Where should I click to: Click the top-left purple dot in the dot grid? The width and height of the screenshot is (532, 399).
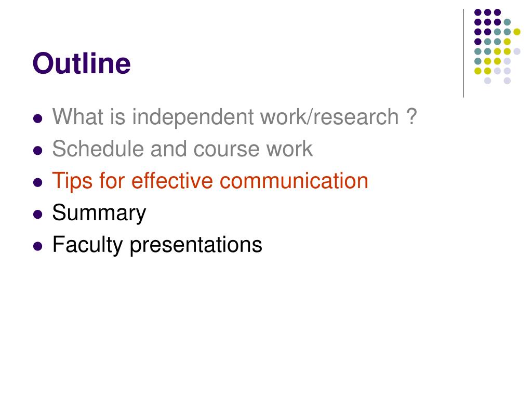[478, 12]
